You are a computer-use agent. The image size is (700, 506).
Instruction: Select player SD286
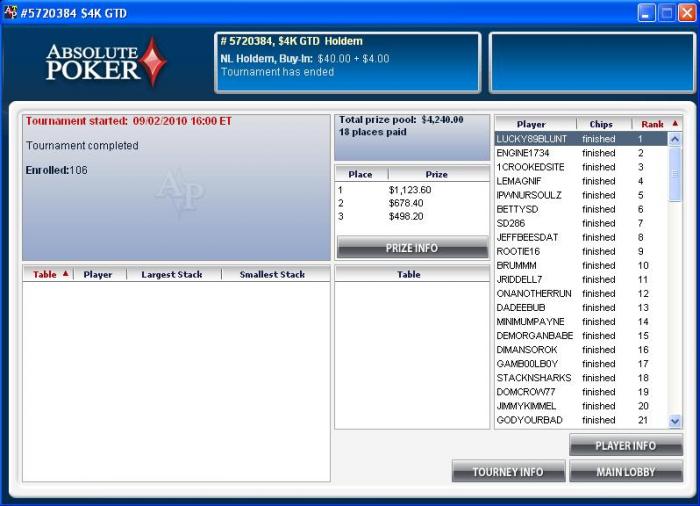[x=581, y=223]
